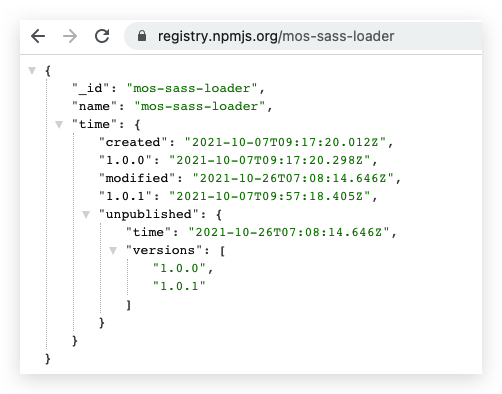Select the "name" key text
Viewport: 502px width, 394px height.
click(x=95, y=106)
